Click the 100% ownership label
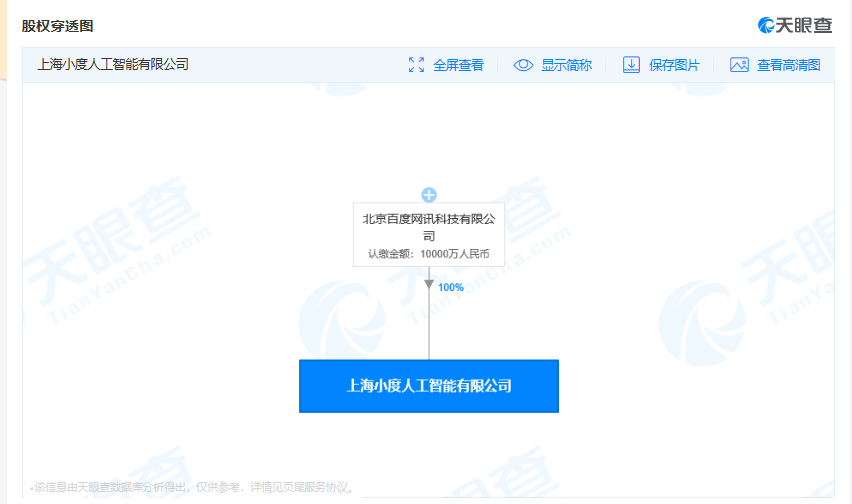Image resolution: width=852 pixels, height=504 pixels. point(450,287)
